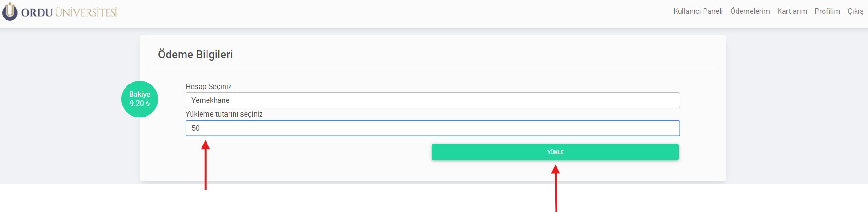Click the divider line under Ödeme Bilgileri
This screenshot has height=212, width=868.
click(432, 67)
